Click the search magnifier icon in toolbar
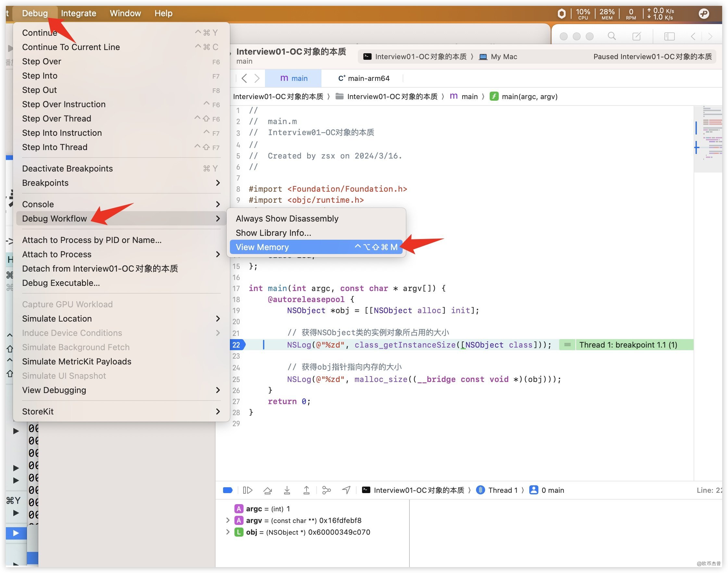The width and height of the screenshot is (728, 573). [x=612, y=36]
